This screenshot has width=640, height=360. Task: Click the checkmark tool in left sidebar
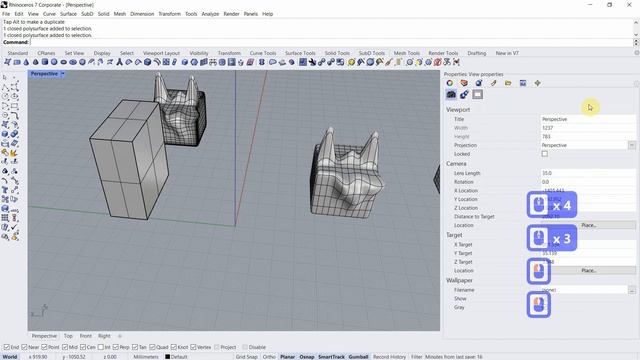click(x=14, y=227)
